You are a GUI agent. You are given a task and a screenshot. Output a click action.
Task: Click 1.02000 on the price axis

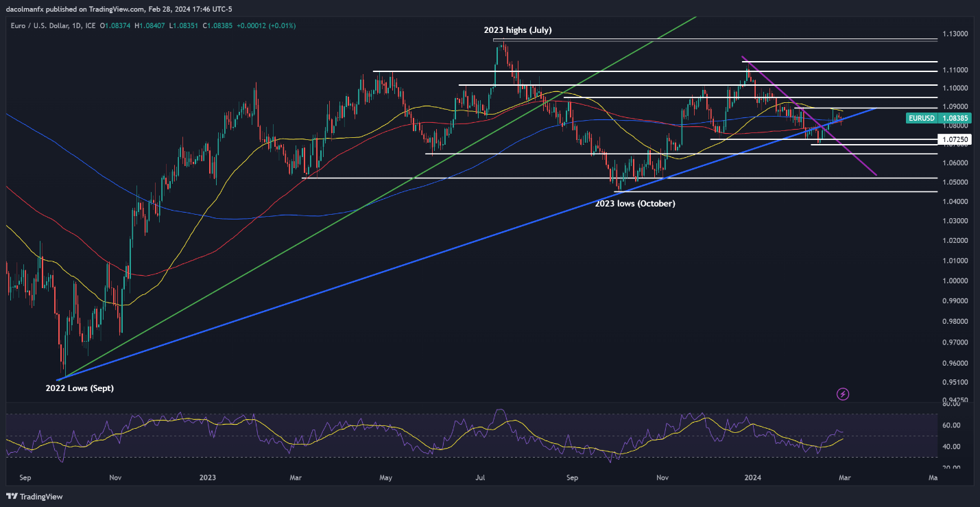(x=955, y=241)
